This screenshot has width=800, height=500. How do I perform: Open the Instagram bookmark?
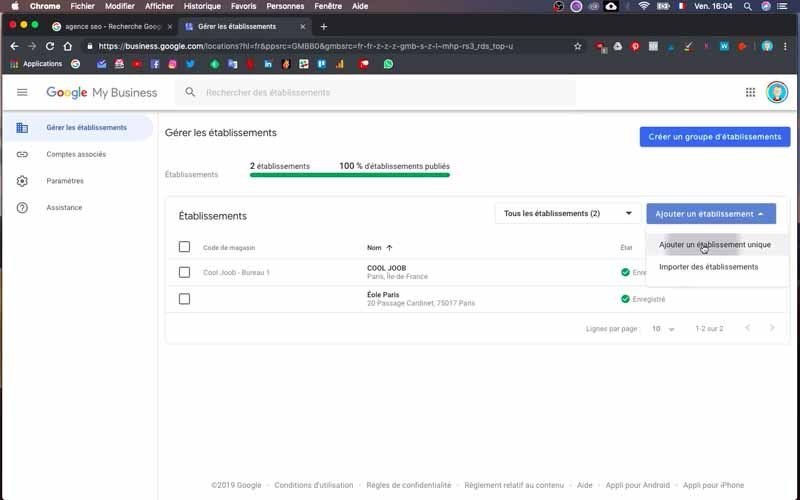(x=172, y=64)
